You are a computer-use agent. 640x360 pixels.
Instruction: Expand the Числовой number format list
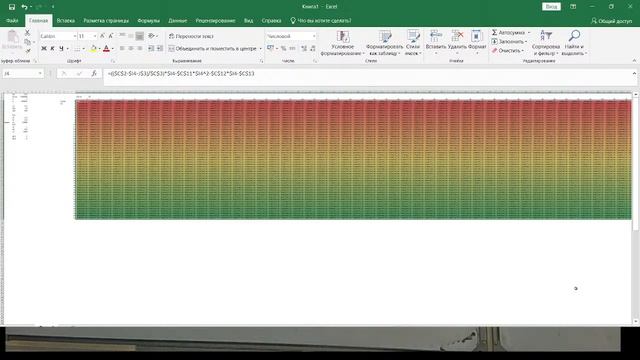click(x=313, y=36)
